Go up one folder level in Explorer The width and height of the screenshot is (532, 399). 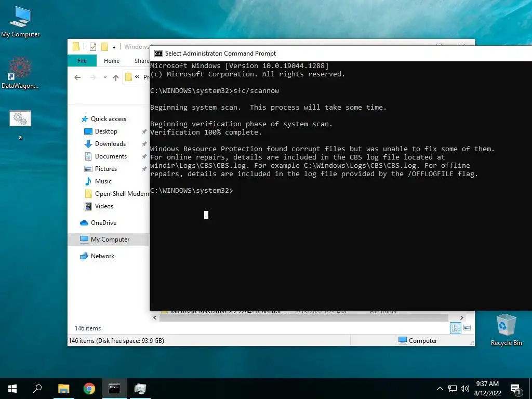click(116, 77)
